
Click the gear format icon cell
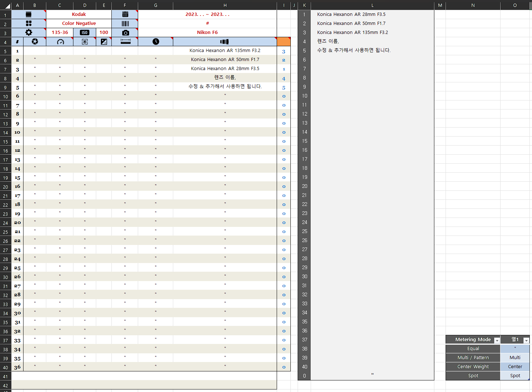coord(29,33)
